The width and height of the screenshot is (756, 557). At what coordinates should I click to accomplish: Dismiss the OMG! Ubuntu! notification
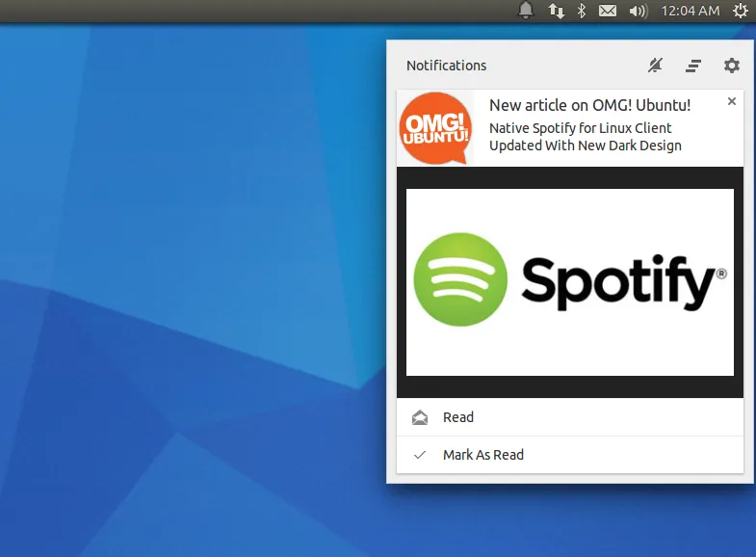pyautogui.click(x=732, y=101)
